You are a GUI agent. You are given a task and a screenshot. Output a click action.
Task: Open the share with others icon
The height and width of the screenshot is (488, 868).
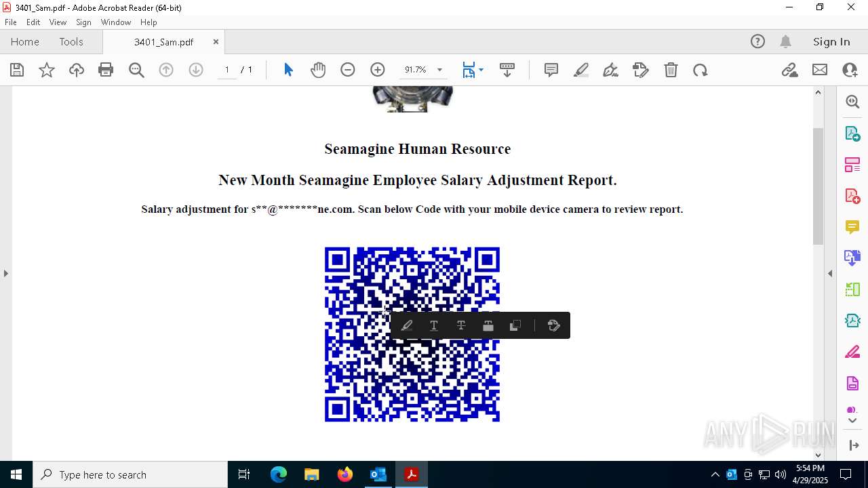pos(850,70)
